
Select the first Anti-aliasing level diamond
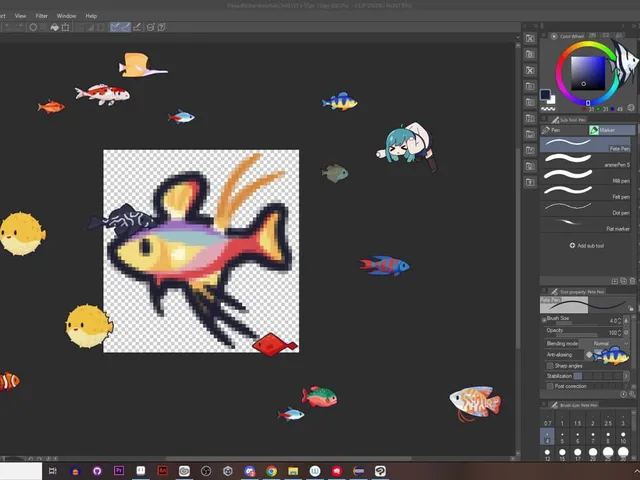point(589,355)
